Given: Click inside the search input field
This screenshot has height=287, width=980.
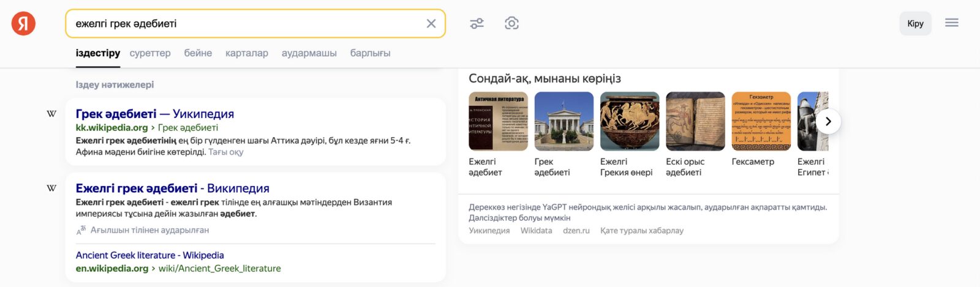Looking at the screenshot, I should [x=245, y=23].
